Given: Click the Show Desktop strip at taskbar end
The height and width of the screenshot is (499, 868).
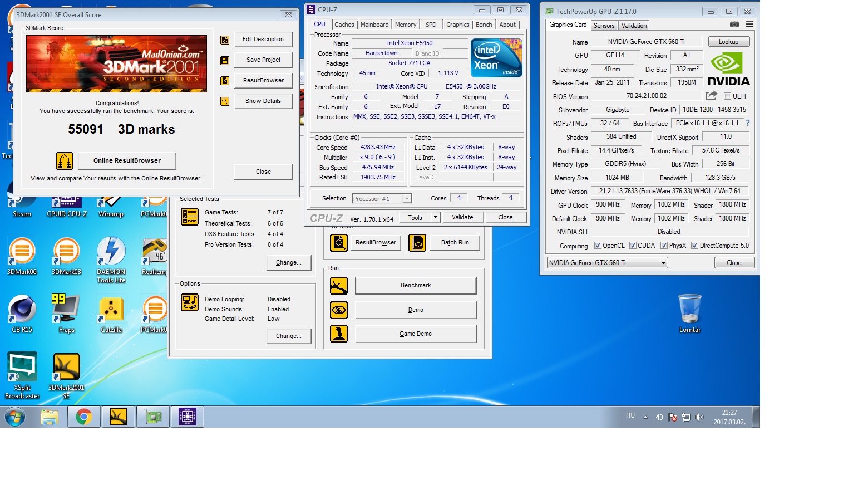Looking at the screenshot, I should click(x=756, y=417).
